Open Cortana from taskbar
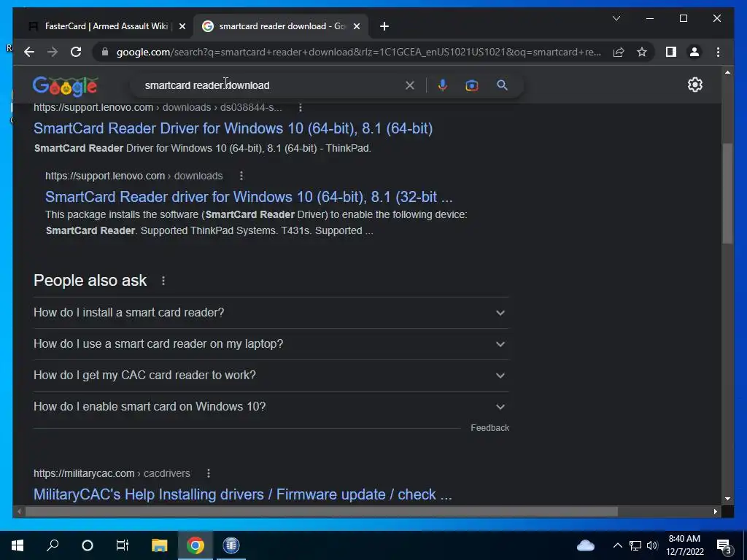747x560 pixels. [88, 545]
